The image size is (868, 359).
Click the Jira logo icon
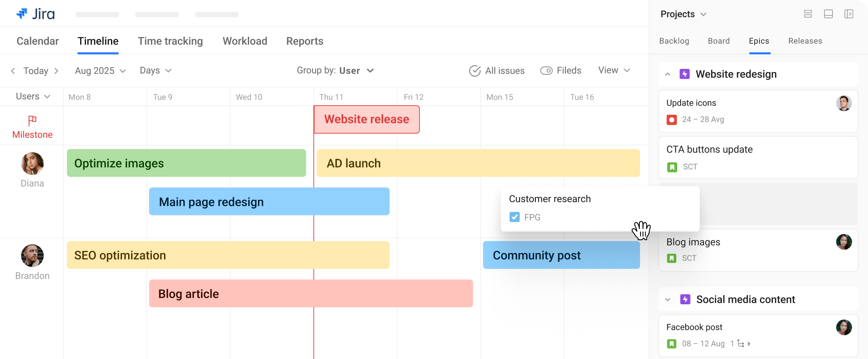pos(22,14)
